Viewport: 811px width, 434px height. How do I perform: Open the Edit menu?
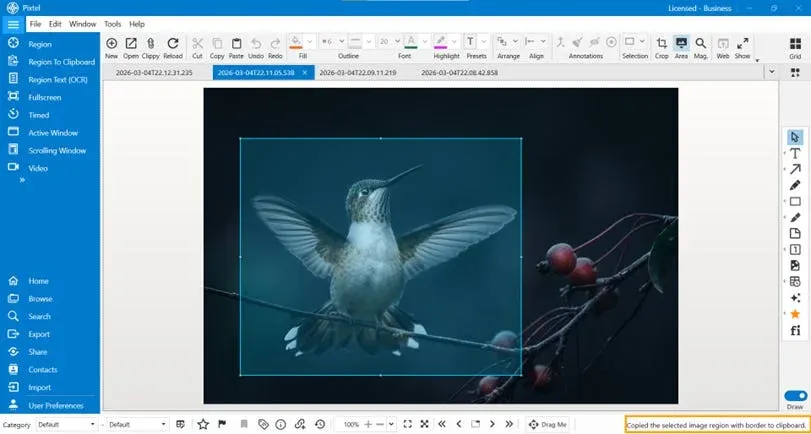point(55,24)
